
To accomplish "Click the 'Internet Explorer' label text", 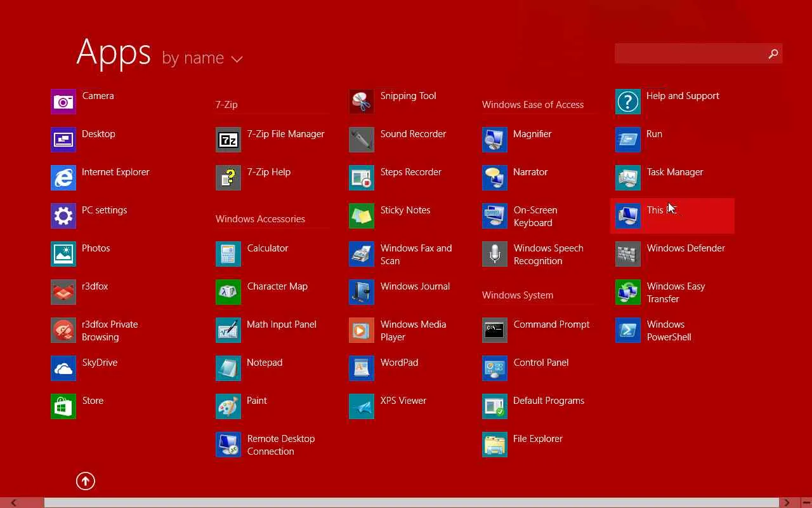I will click(x=115, y=171).
